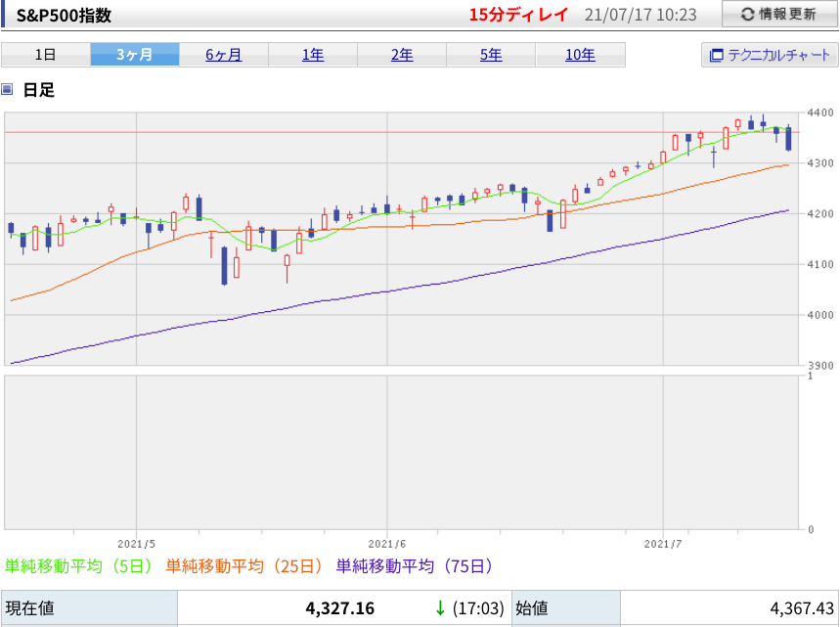
Task: Click the 単純移動平均（75日） legend
Action: tap(414, 566)
